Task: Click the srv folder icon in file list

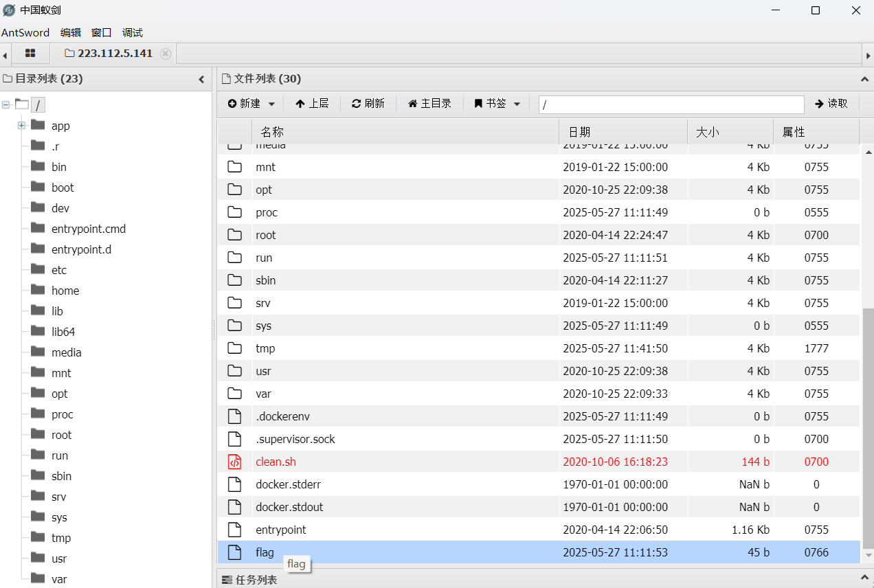Action: click(235, 303)
